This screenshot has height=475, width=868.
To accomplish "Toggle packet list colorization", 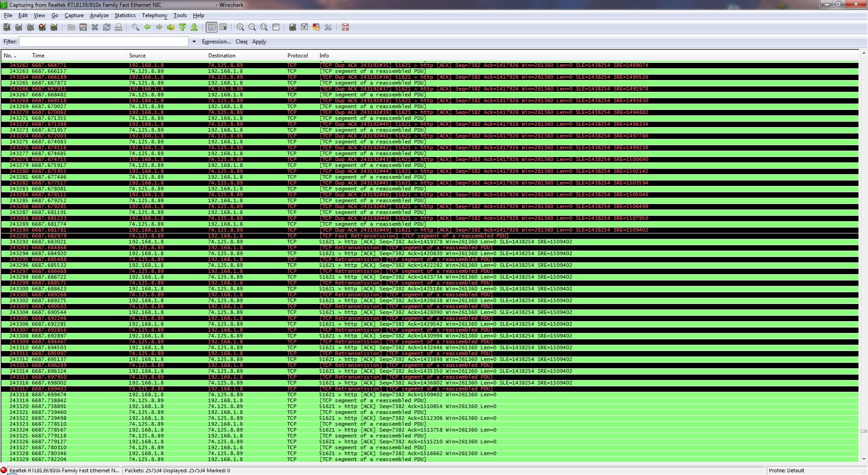I will (211, 28).
